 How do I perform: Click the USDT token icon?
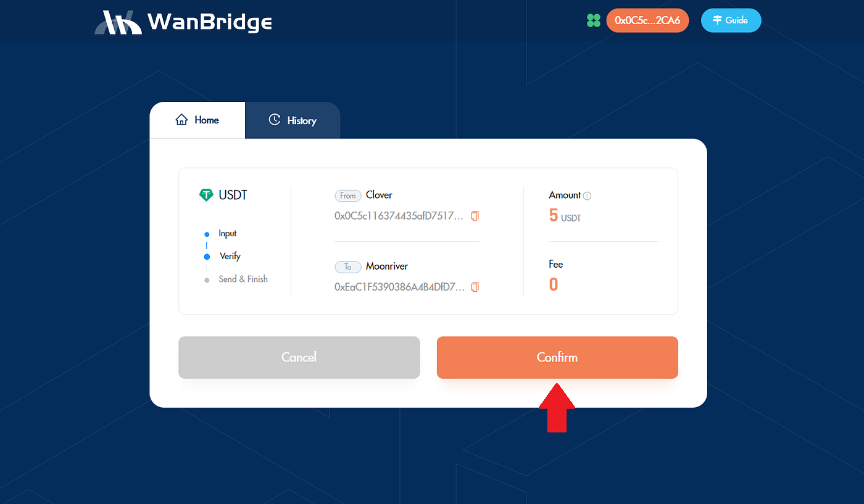click(206, 195)
